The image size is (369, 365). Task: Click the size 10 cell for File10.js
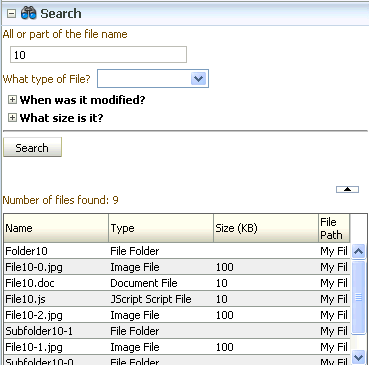click(266, 299)
